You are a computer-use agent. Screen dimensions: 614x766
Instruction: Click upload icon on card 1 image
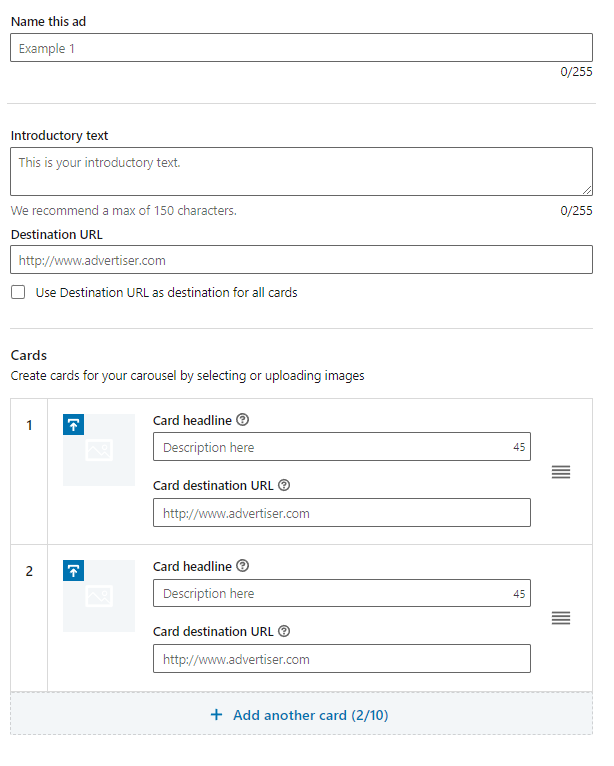[x=74, y=425]
